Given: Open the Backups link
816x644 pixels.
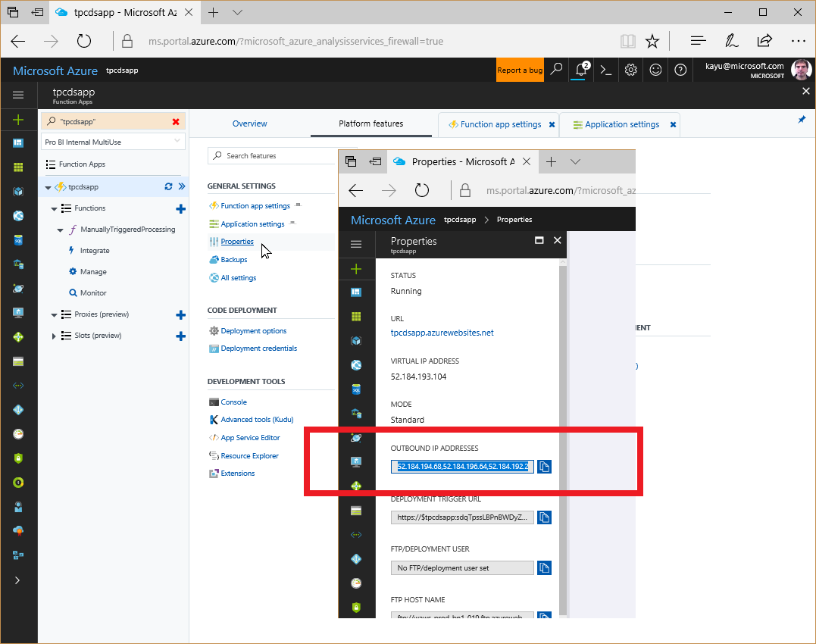Looking at the screenshot, I should click(233, 260).
